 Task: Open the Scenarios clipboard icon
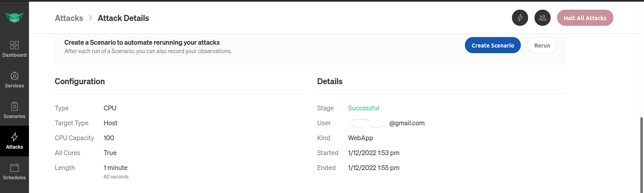tap(14, 106)
